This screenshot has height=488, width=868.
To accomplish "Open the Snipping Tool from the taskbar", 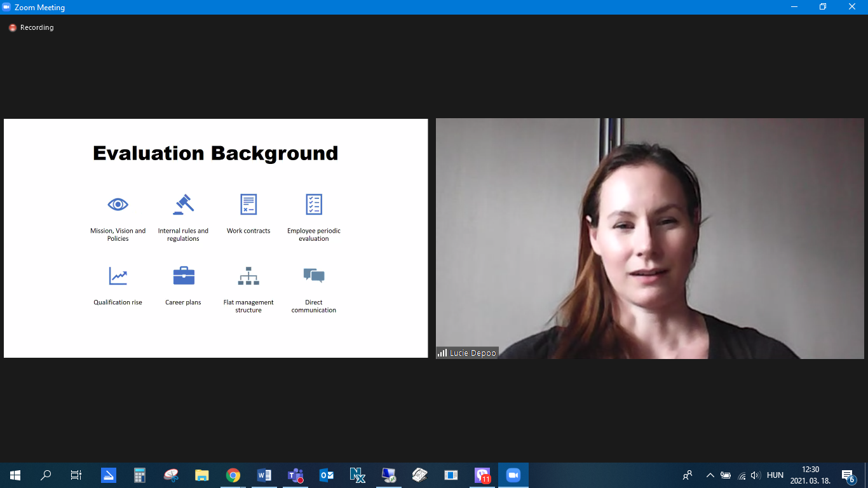I will pos(171,475).
